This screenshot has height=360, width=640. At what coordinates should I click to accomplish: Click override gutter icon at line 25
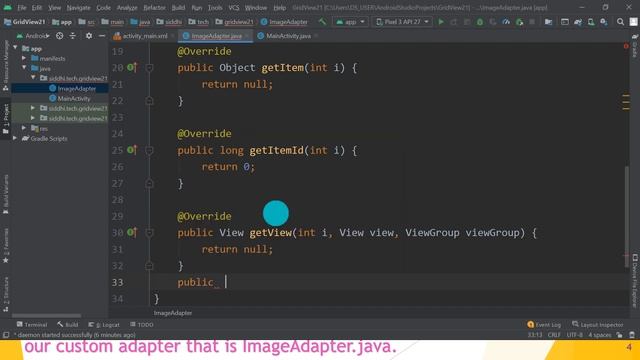131,150
